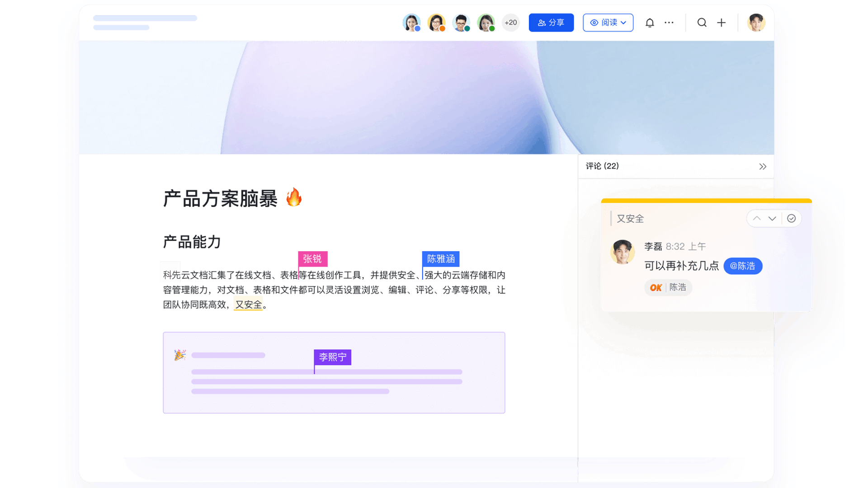Click the search magnifier icon

tap(702, 23)
